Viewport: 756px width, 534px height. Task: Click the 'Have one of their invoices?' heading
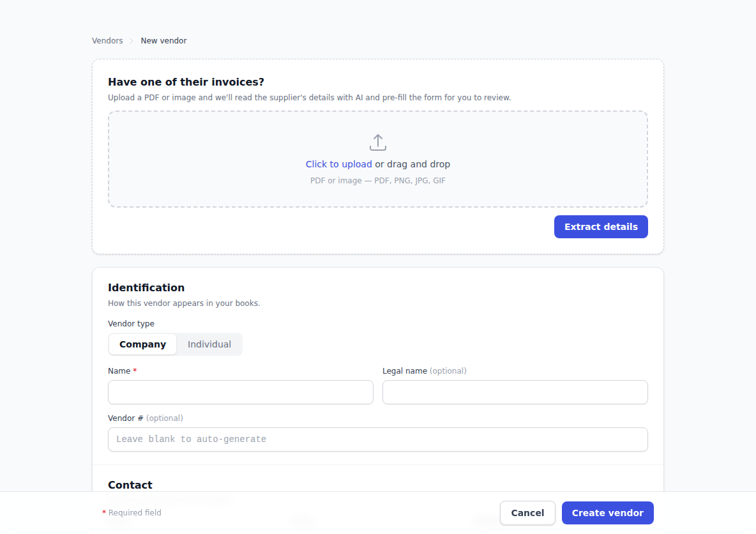coord(186,82)
